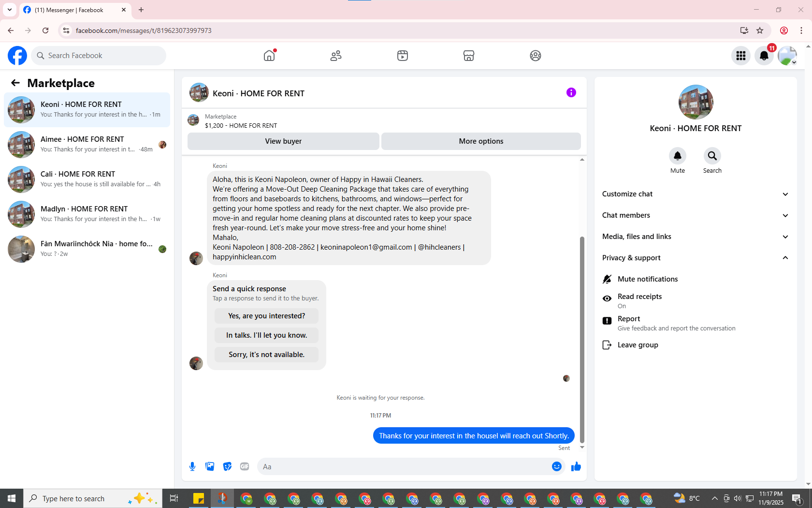The width and height of the screenshot is (812, 508).
Task: Click the browser address bar URL
Action: pos(144,30)
